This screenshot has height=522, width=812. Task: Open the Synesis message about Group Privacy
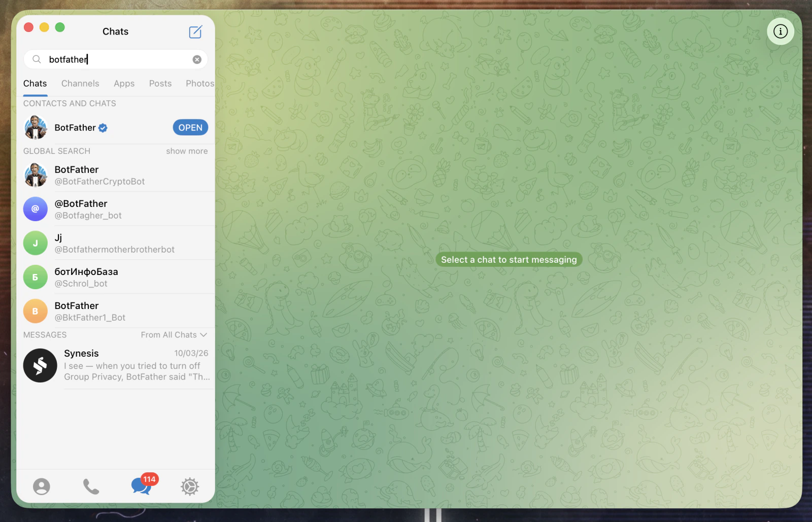116,365
